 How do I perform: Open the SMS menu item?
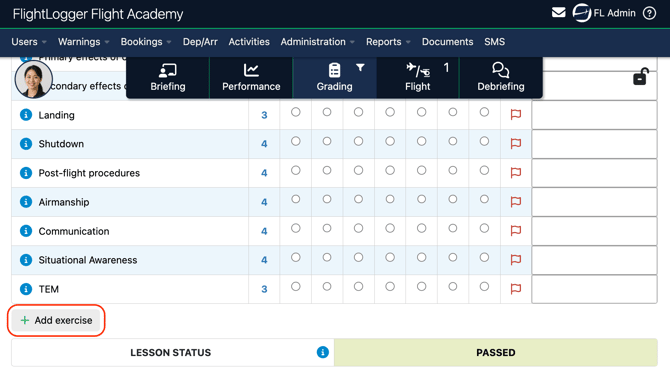pos(494,42)
